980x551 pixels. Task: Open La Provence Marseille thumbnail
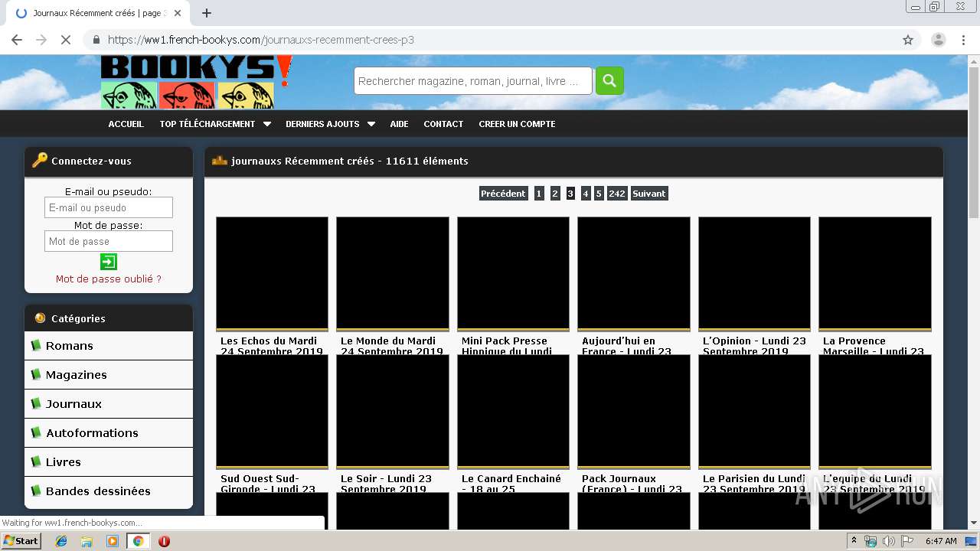pyautogui.click(x=875, y=273)
